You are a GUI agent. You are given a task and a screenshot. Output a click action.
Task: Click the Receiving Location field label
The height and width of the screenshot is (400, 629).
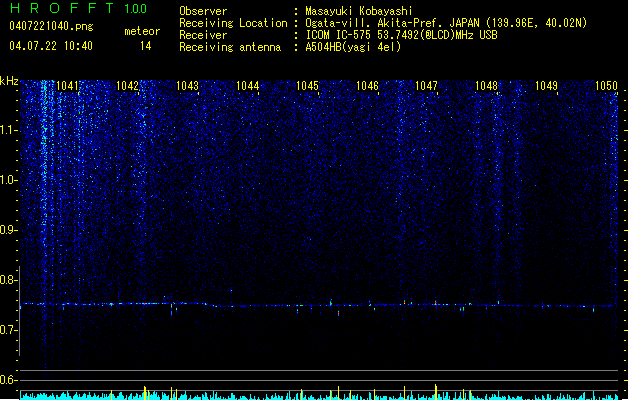[233, 23]
